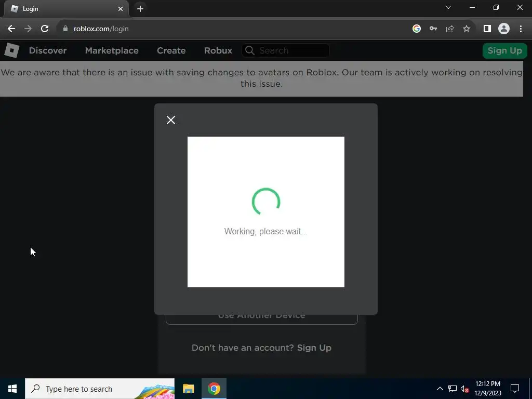Viewport: 532px width, 399px height.
Task: Minimize the Chrome window
Action: pyautogui.click(x=472, y=7)
